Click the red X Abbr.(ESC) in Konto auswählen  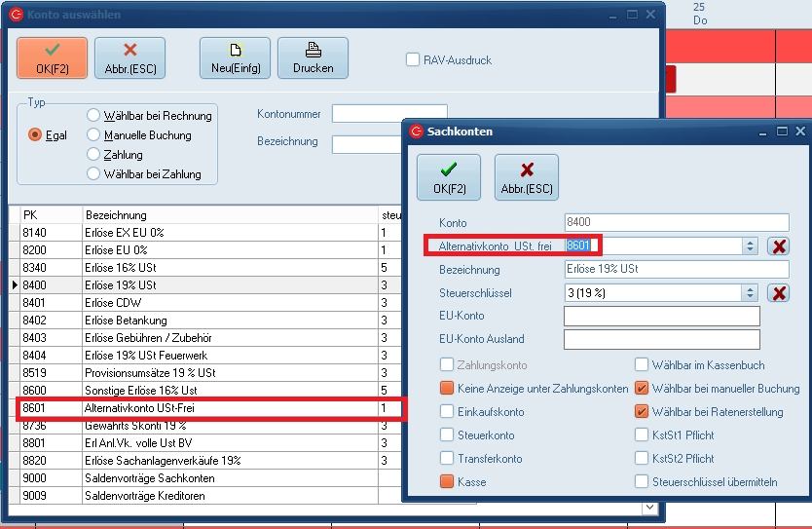(129, 49)
